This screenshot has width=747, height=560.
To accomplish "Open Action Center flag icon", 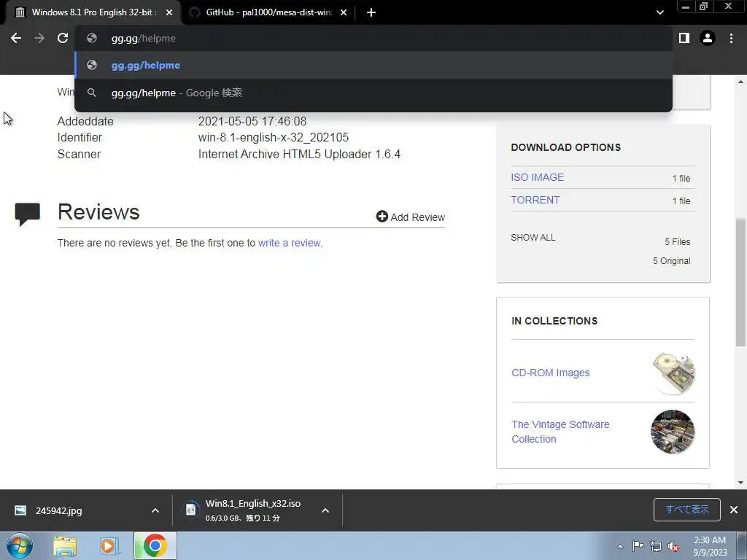I will 638,545.
